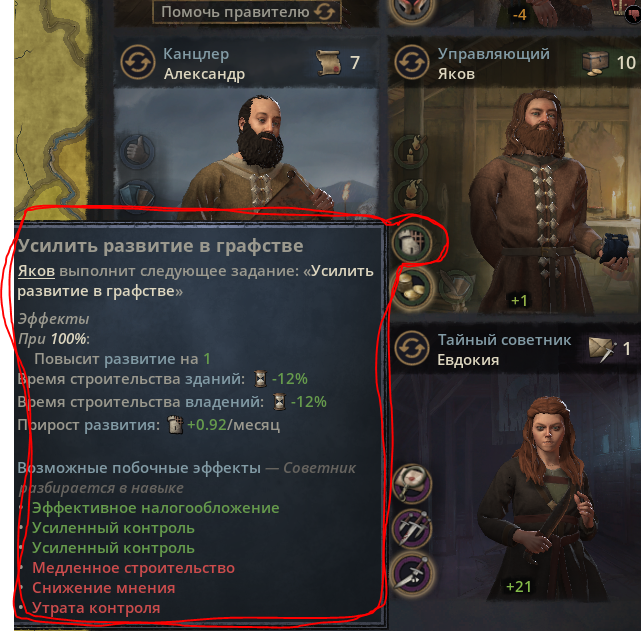The image size is (641, 631).
Task: Click the Spymaster Евдокия swap councillor icon
Action: tap(412, 349)
